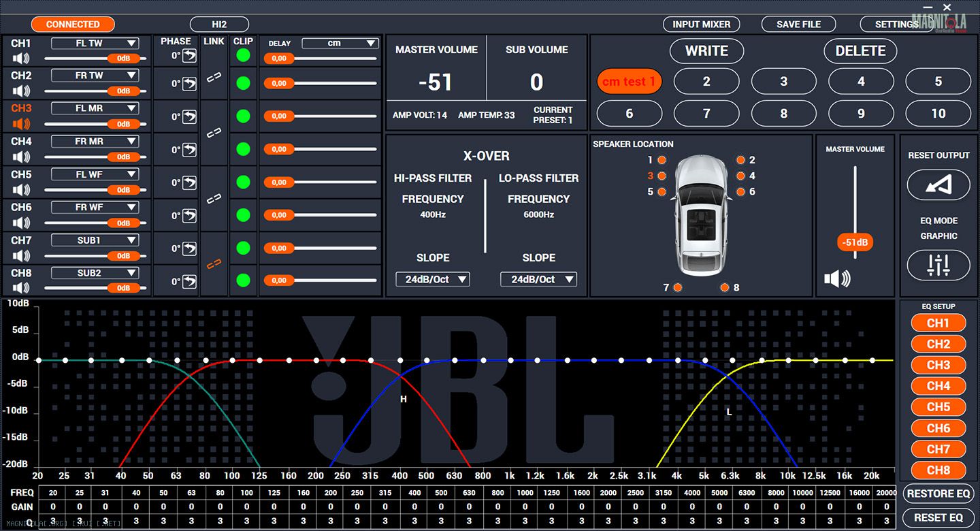Toggle CH4 in EQ Setup panel
The width and height of the screenshot is (980, 531).
click(938, 386)
